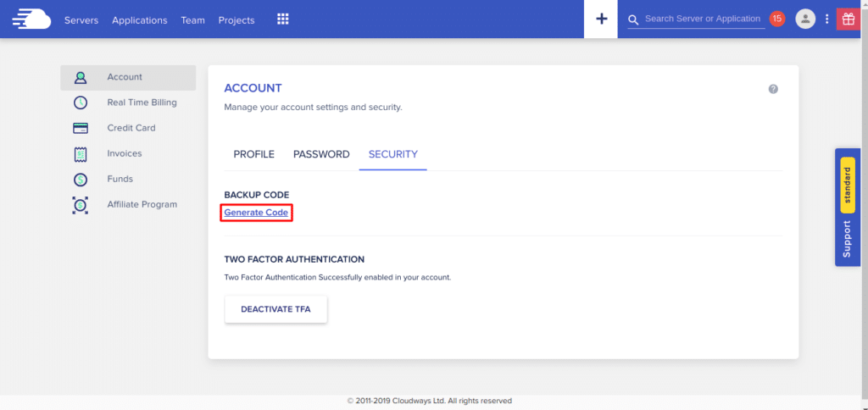Open the three-dot options menu
Screen dimensions: 868x410
point(826,19)
